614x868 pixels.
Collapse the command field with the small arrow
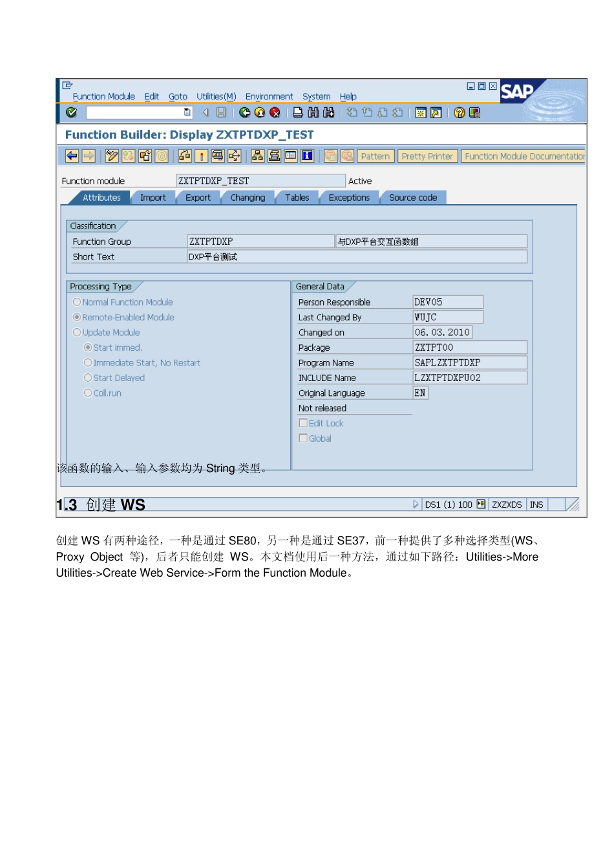(x=206, y=112)
